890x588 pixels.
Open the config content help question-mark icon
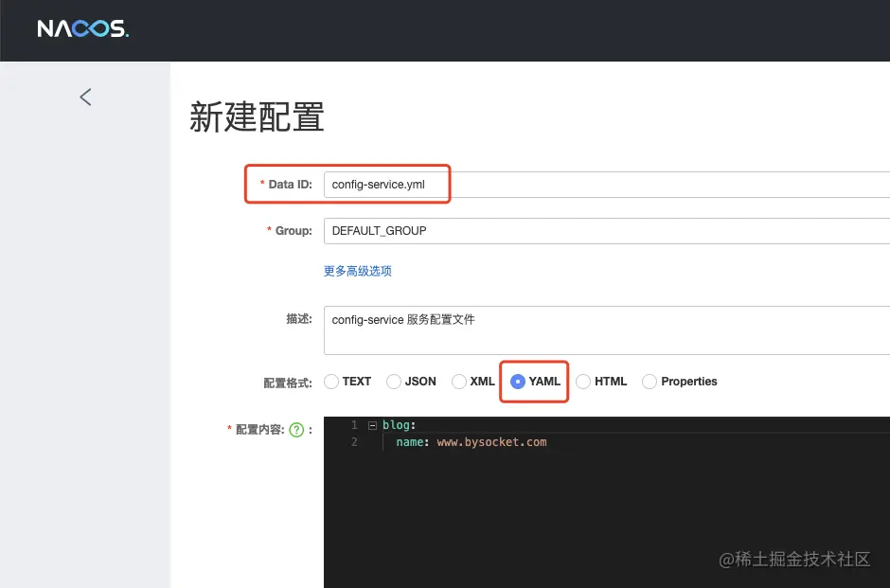coord(296,430)
